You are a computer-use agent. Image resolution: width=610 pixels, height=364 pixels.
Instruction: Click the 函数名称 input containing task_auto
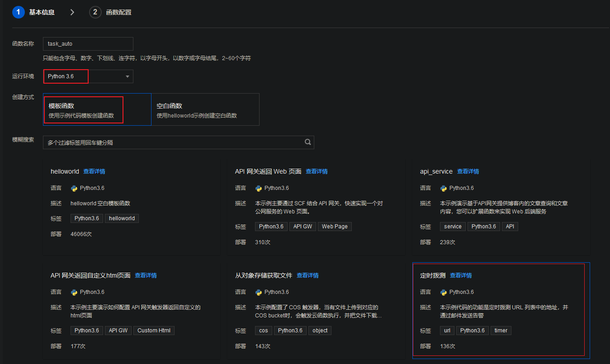coord(88,44)
